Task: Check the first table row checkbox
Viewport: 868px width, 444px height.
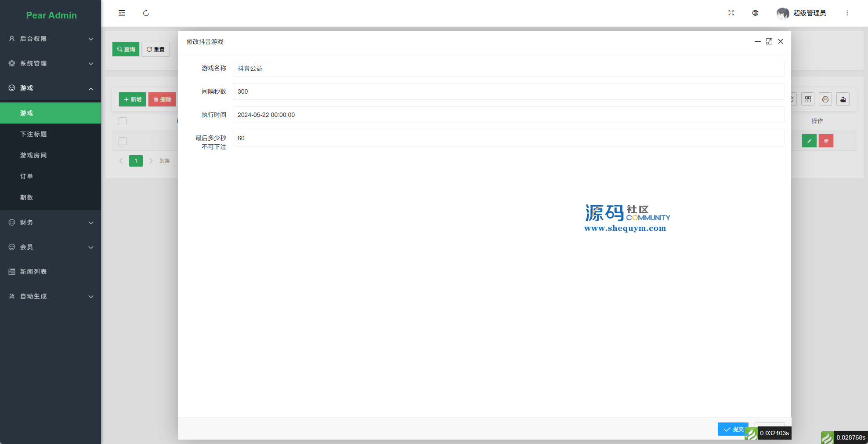Action: (x=123, y=141)
